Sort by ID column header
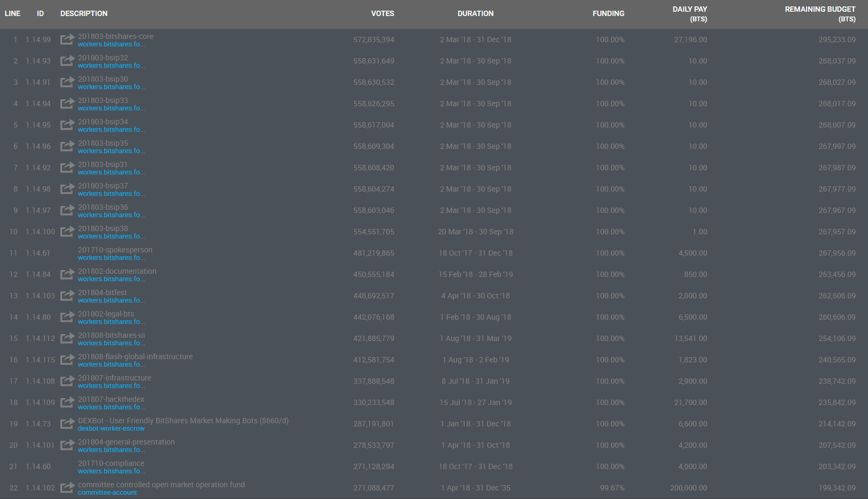The width and height of the screenshot is (868, 499). [40, 13]
